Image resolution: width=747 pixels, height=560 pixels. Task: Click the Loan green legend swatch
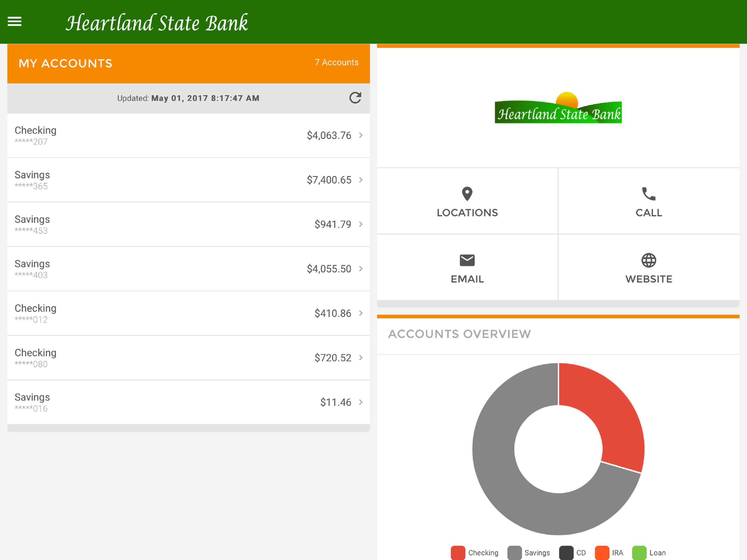point(639,553)
